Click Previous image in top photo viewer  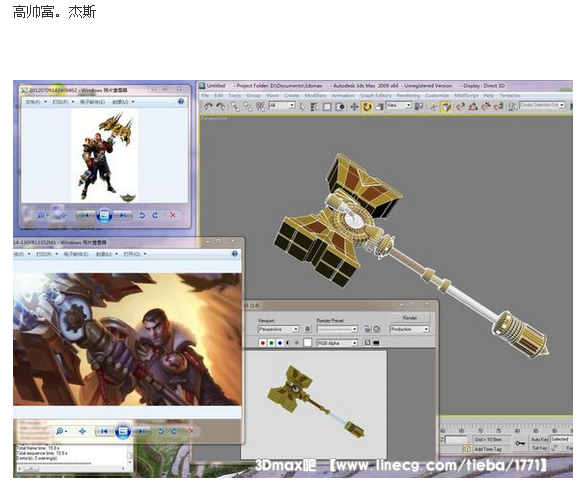click(x=86, y=215)
